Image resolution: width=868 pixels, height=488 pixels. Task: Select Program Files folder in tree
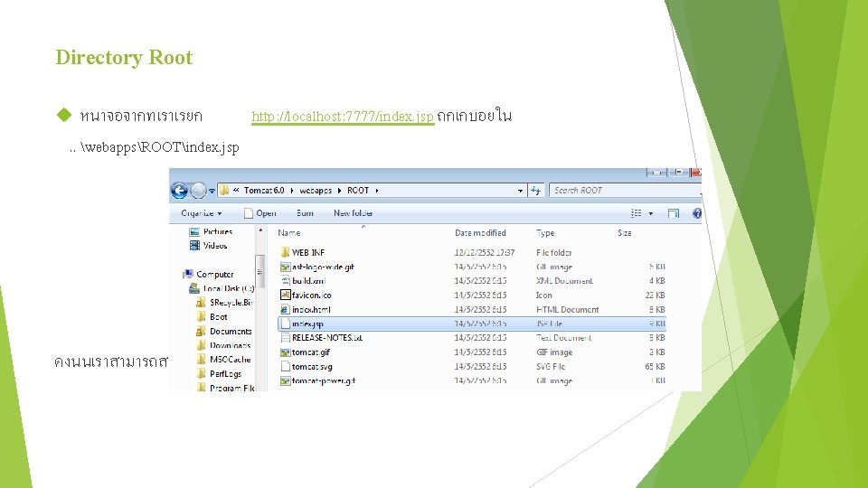(232, 388)
